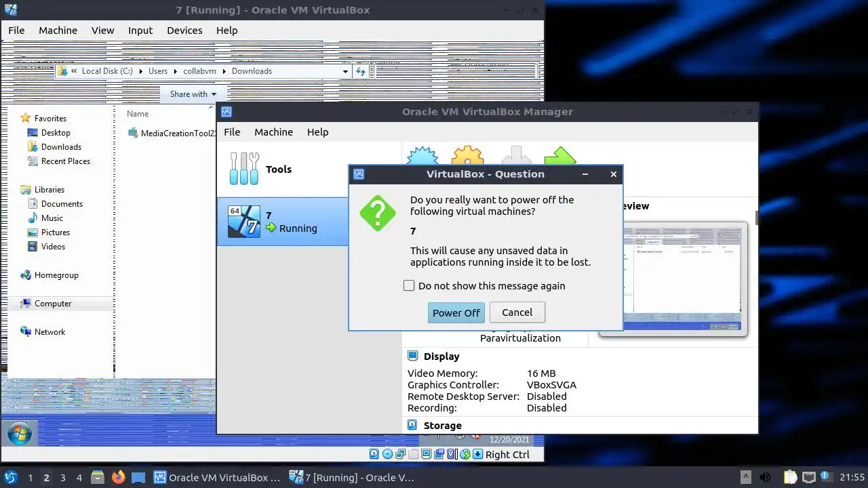Click the host volume speaker tray icon
The height and width of the screenshot is (488, 868).
pos(765,477)
